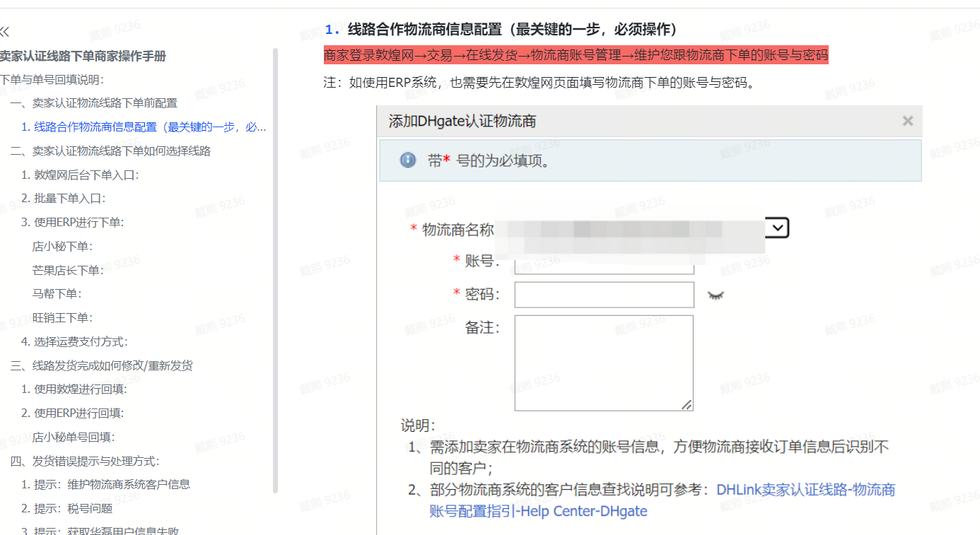Open 一、卖家认证物流线路下单前配置 section
Viewport: 980px width, 535px height.
click(94, 103)
